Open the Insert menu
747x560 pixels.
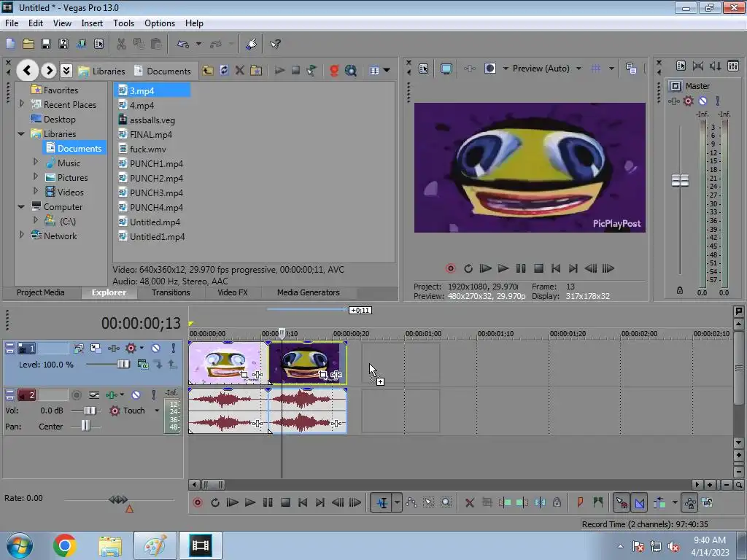(92, 23)
